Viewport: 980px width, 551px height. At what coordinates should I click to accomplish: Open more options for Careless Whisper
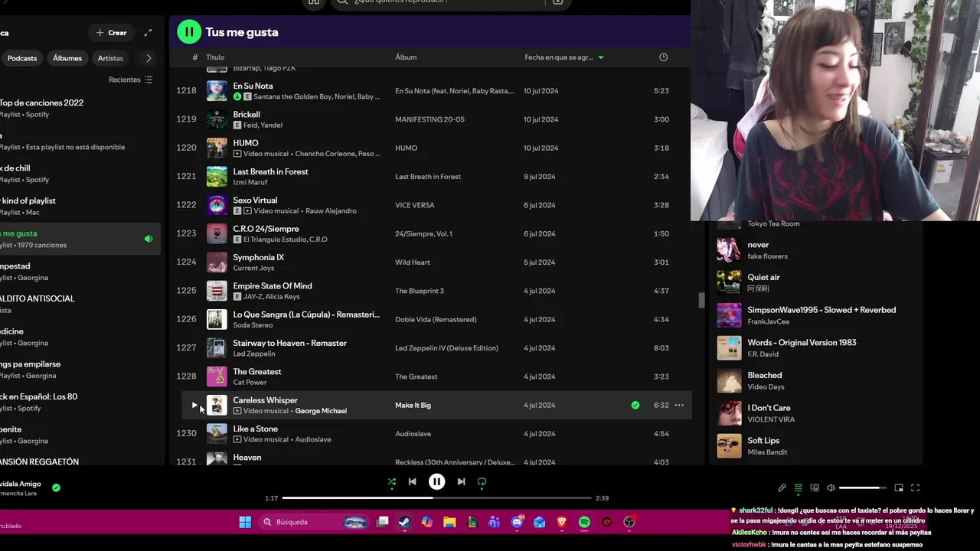[x=679, y=405]
